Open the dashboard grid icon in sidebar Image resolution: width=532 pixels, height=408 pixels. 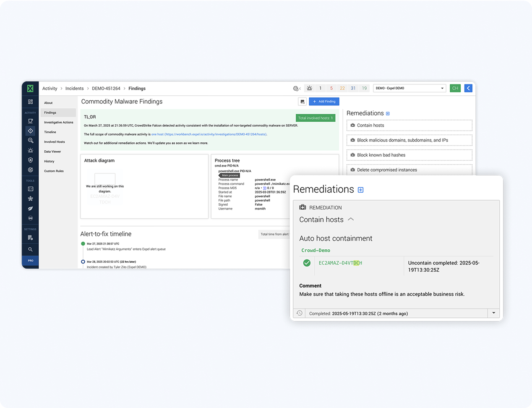coord(30,102)
